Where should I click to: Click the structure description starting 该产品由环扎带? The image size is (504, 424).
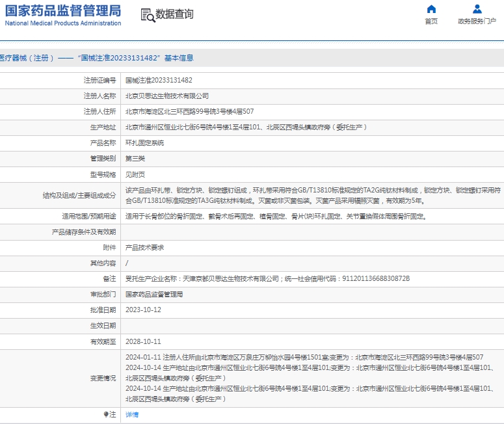coord(313,196)
